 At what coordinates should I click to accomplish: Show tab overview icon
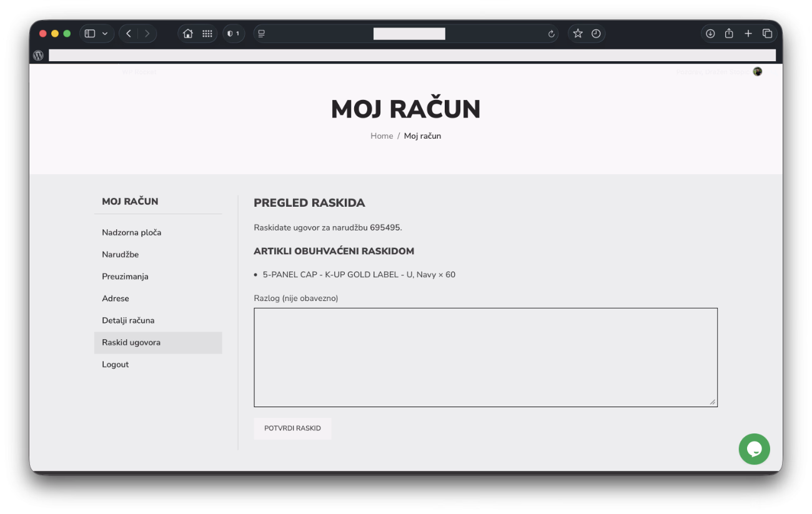(767, 34)
